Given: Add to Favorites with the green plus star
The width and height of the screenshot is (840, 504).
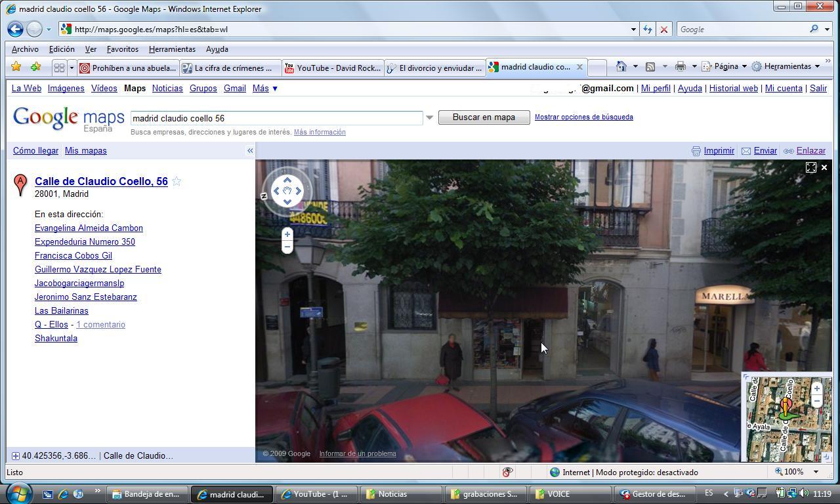Looking at the screenshot, I should click(x=35, y=67).
